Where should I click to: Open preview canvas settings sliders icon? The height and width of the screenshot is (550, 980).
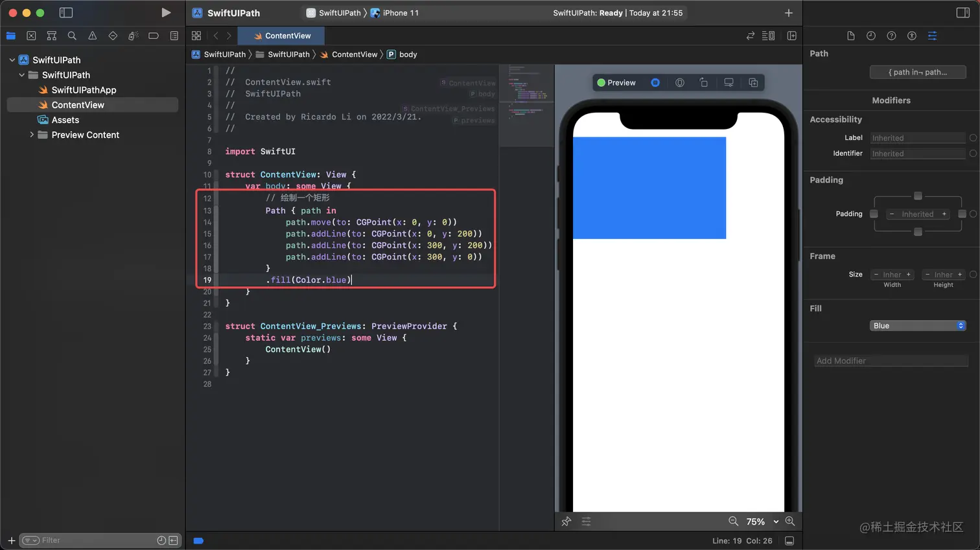(586, 521)
